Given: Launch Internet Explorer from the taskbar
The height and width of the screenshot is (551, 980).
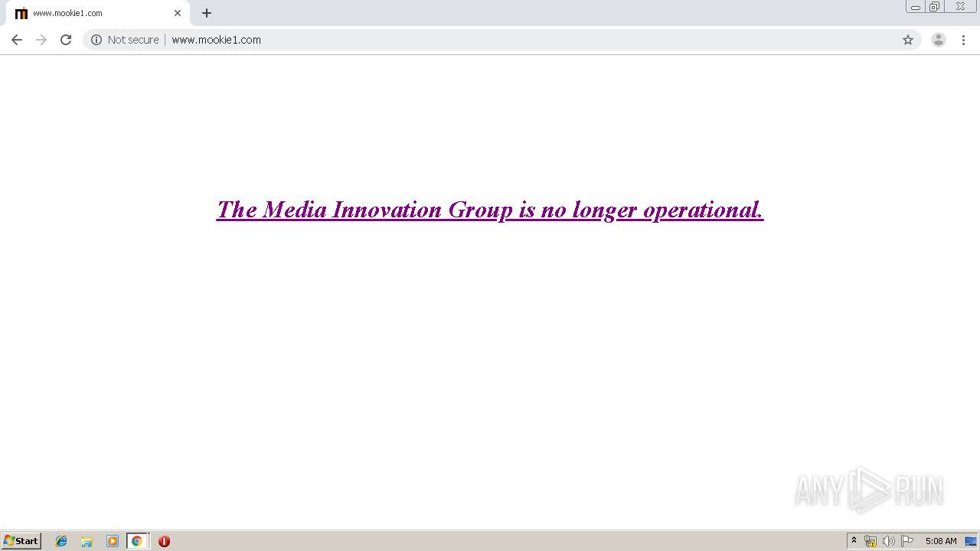Looking at the screenshot, I should click(x=61, y=541).
